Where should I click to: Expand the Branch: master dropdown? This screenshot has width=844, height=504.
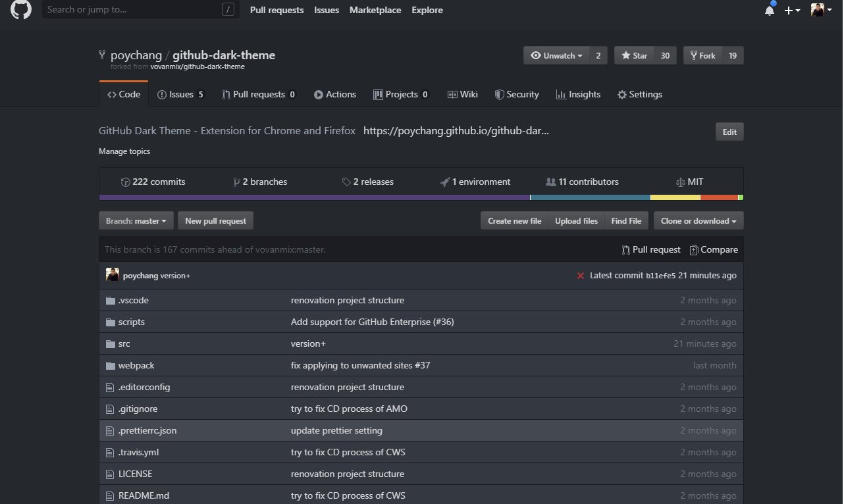pyautogui.click(x=136, y=220)
